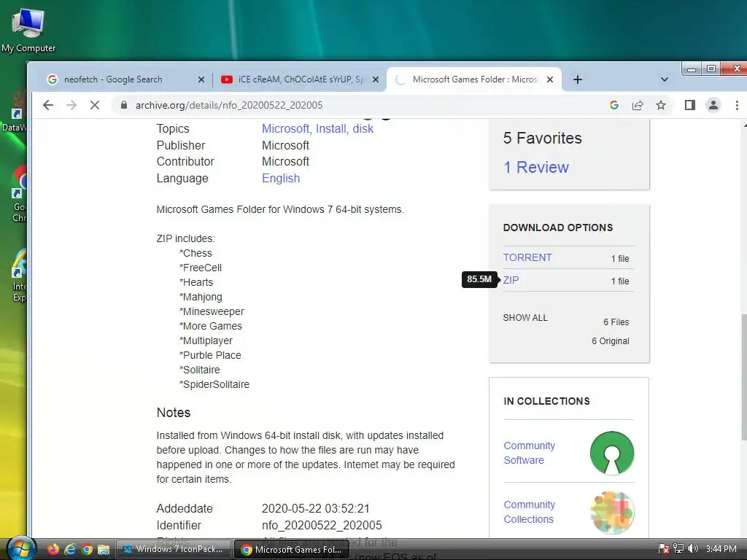The image size is (747, 560).
Task: Open Chrome side panel icon
Action: [x=690, y=105]
